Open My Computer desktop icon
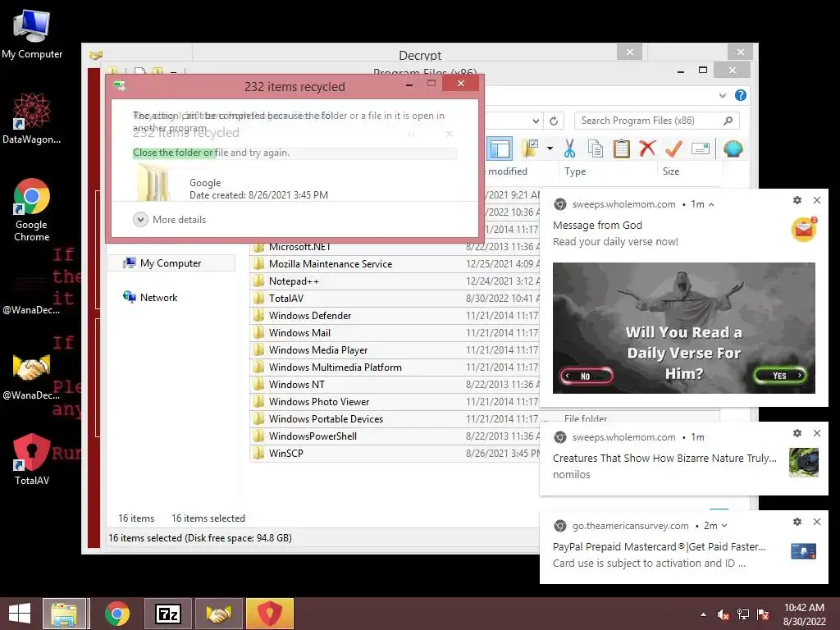This screenshot has height=630, width=840. click(x=32, y=34)
